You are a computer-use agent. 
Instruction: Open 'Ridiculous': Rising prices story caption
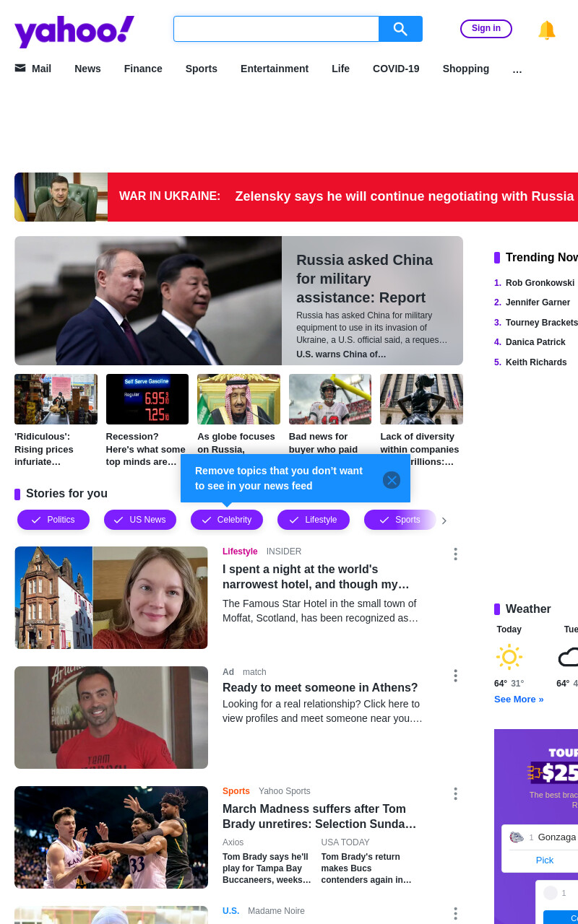[45, 449]
